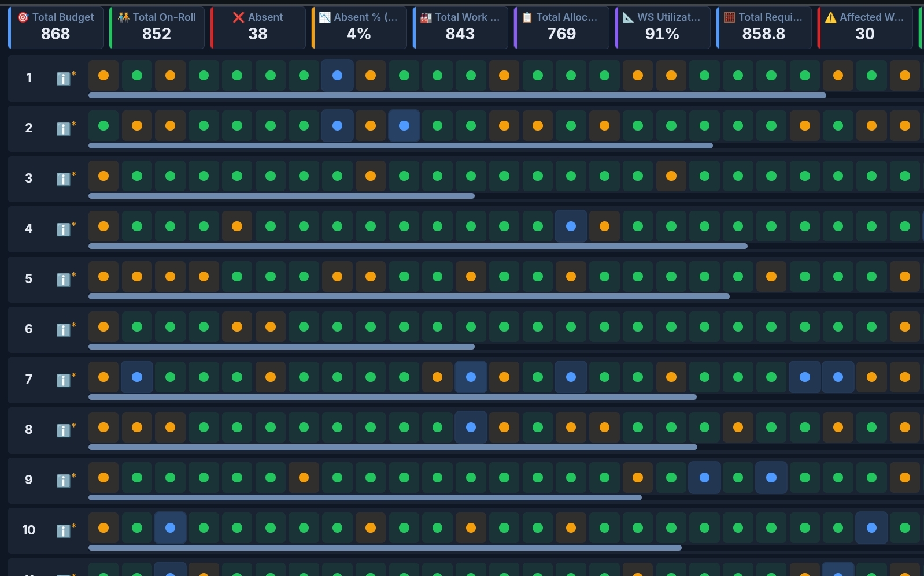
Task: View row 9 details via info icon
Action: click(63, 481)
